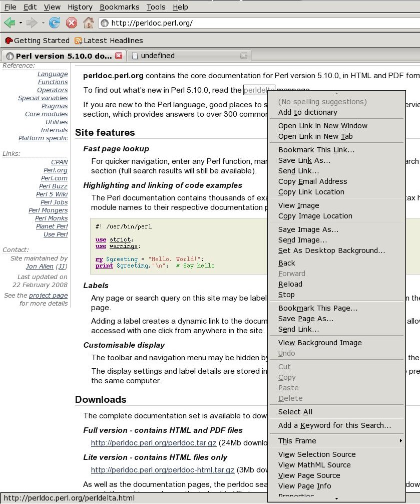Open the Edit menu
The image size is (420, 504).
pos(30,7)
